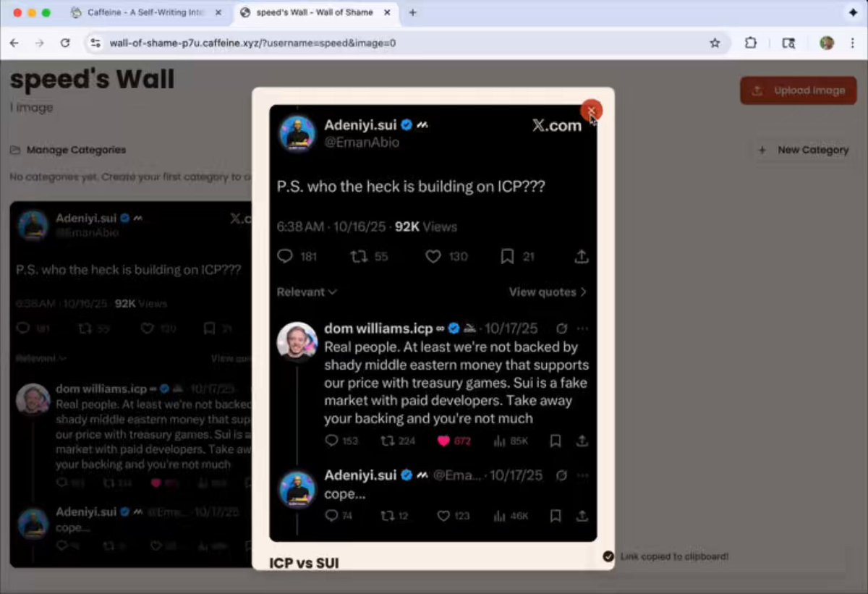Viewport: 868px width, 594px height.
Task: Click the enlarged tweet screenshot image
Action: pos(433,323)
